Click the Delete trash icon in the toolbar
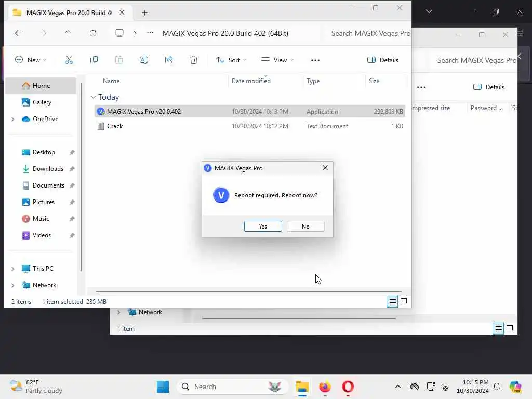This screenshot has width=532, height=399. click(194, 60)
